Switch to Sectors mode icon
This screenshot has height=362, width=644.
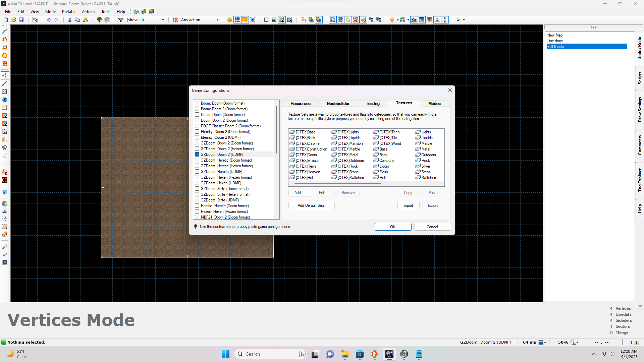tap(5, 92)
